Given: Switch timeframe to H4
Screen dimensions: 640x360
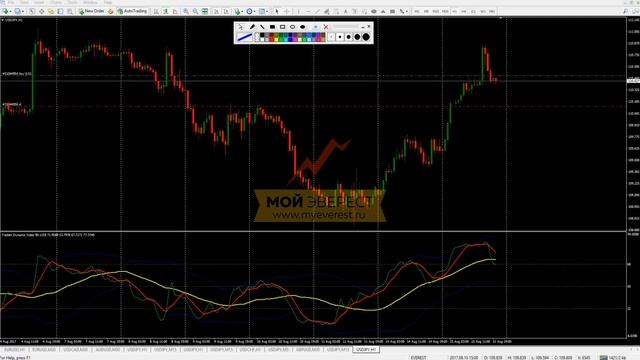Looking at the screenshot, I should (464, 11).
